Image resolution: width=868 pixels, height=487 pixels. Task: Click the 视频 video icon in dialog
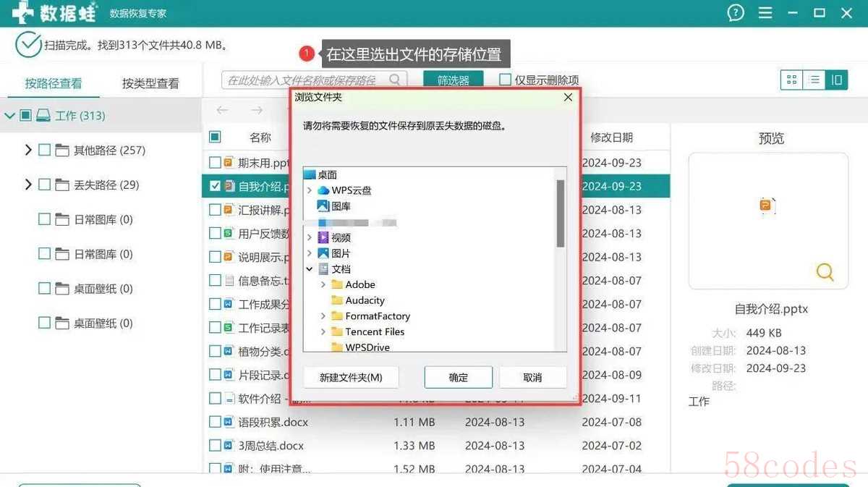323,237
